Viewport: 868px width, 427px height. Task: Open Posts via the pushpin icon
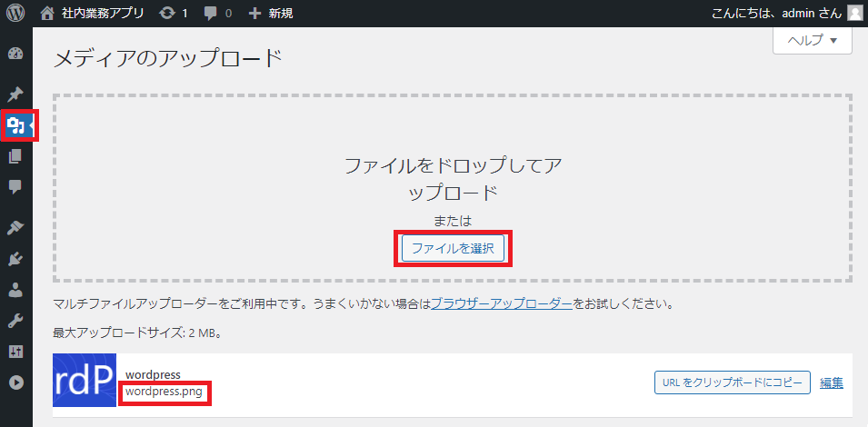[15, 94]
